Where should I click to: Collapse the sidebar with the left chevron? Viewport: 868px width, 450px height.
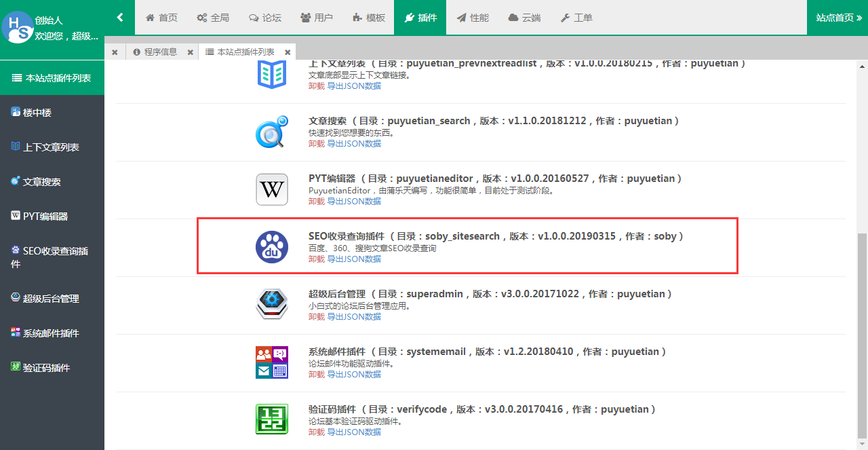120,18
